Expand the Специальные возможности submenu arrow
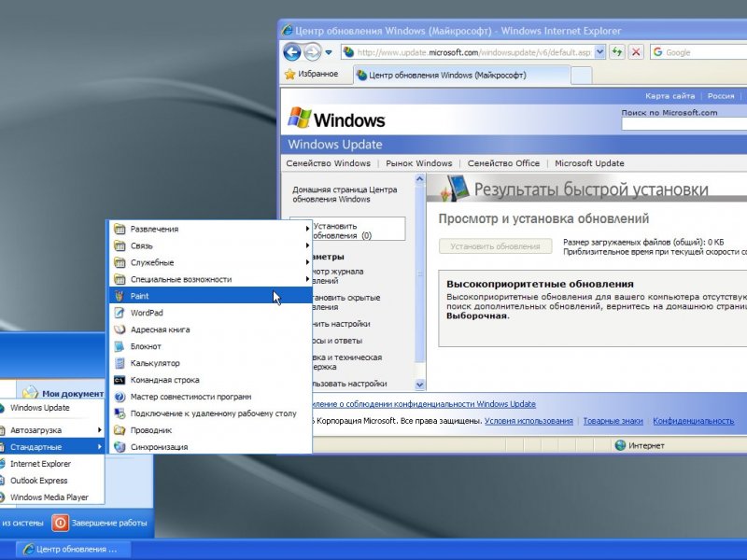 (x=308, y=279)
